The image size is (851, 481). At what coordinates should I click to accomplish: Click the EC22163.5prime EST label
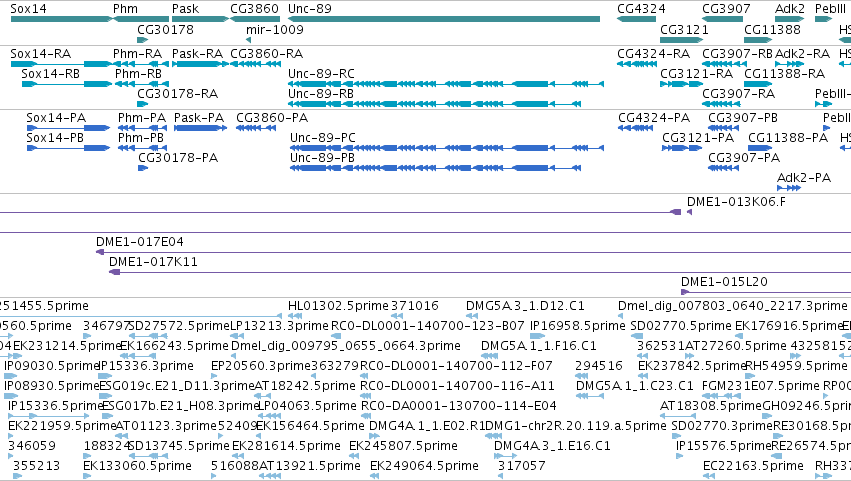coord(753,466)
